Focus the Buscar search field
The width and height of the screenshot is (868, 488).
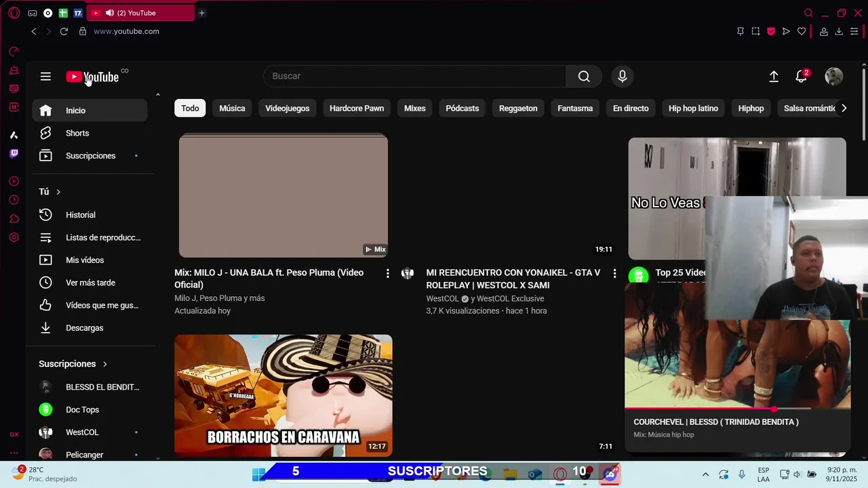[415, 77]
